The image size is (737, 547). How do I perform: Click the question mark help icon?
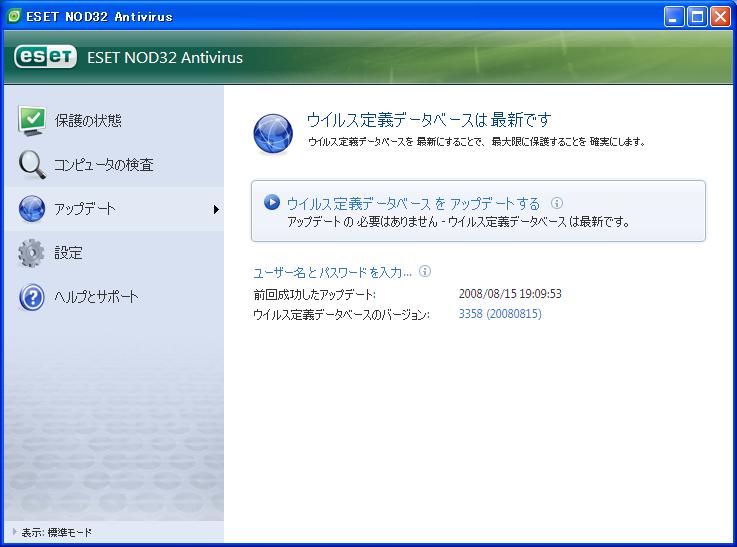(x=32, y=297)
